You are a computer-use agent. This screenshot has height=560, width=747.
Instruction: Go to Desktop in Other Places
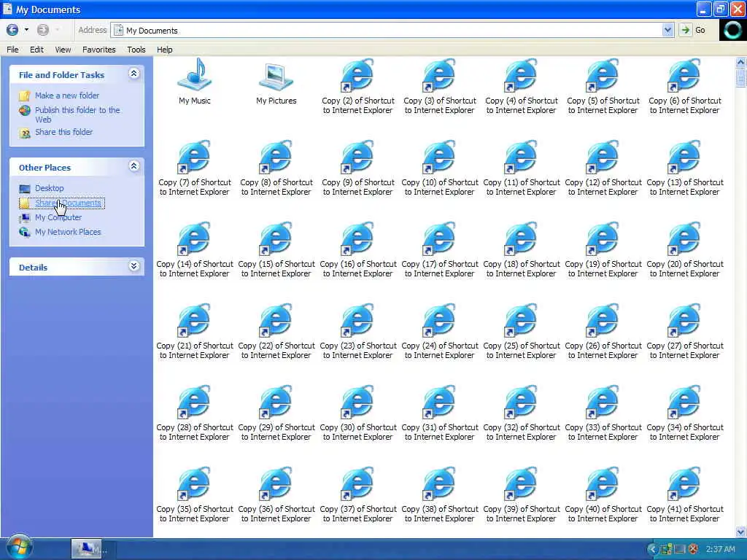click(x=49, y=188)
